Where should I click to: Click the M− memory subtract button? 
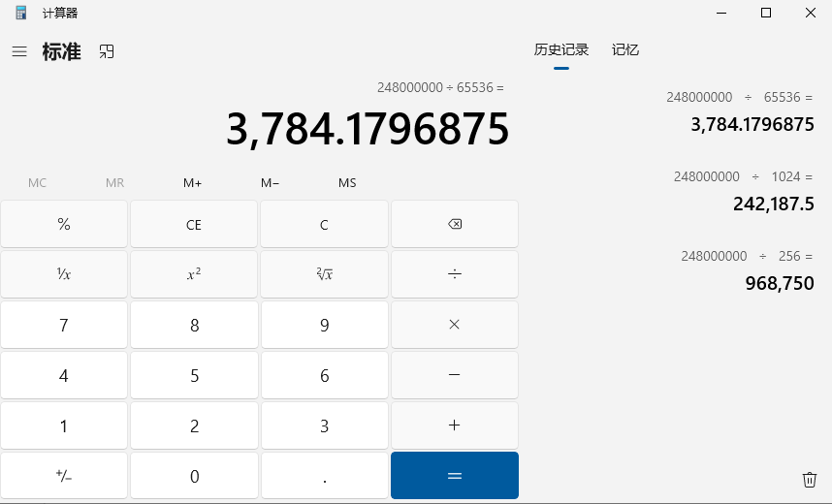(271, 183)
